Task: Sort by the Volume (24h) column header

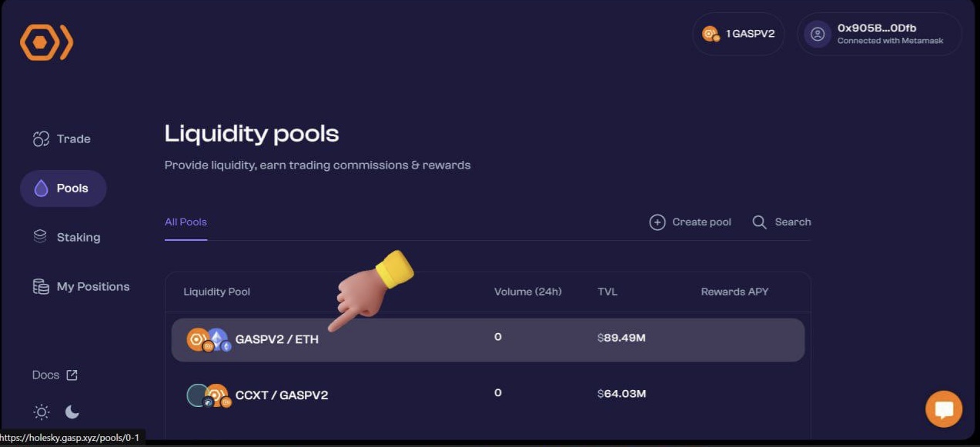Action: [x=527, y=292]
